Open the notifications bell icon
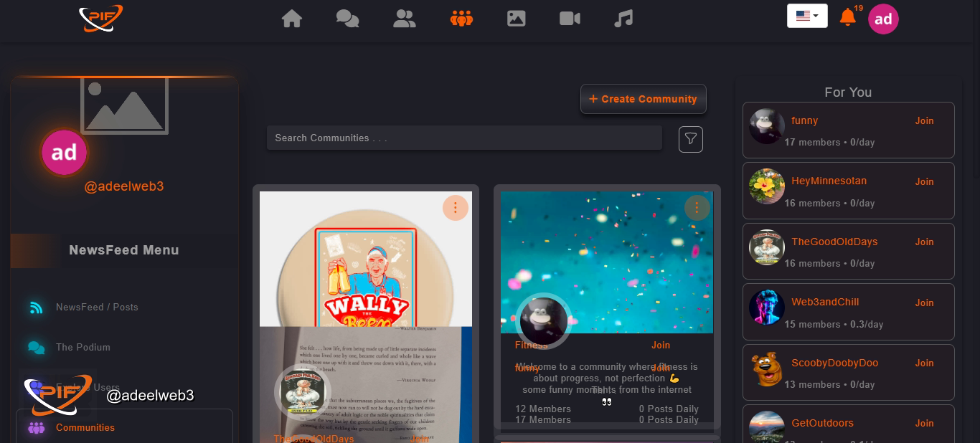The width and height of the screenshot is (980, 443). pyautogui.click(x=848, y=17)
